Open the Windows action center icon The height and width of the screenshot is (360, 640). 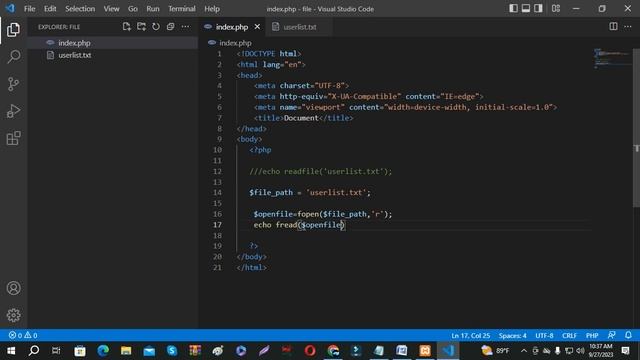coord(625,351)
